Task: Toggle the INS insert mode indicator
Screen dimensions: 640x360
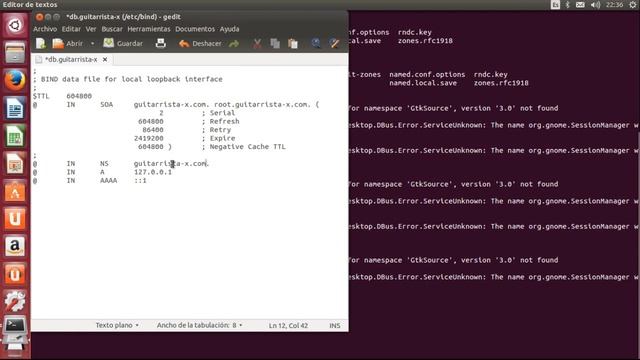Action: (335, 325)
